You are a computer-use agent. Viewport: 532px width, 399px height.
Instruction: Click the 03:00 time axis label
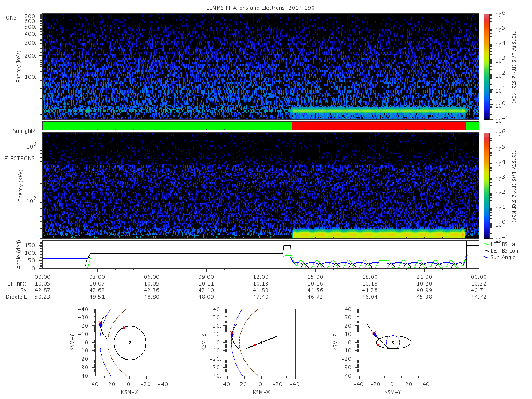[97, 277]
